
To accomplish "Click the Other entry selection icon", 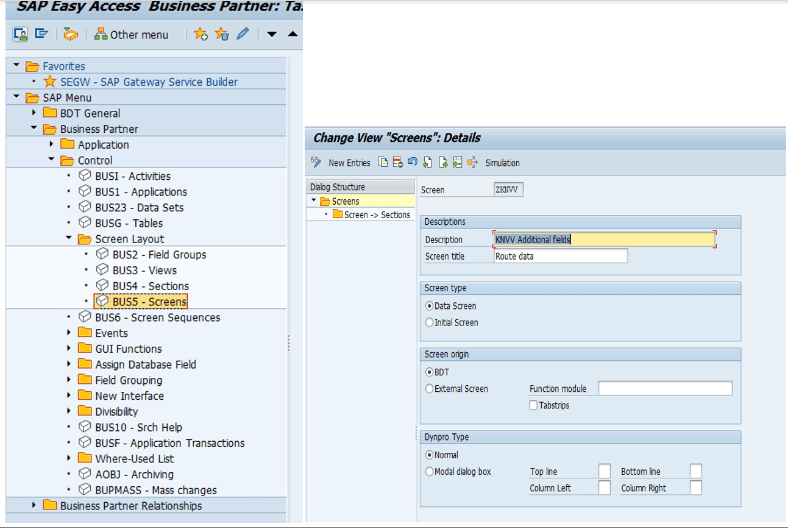I will [x=457, y=162].
